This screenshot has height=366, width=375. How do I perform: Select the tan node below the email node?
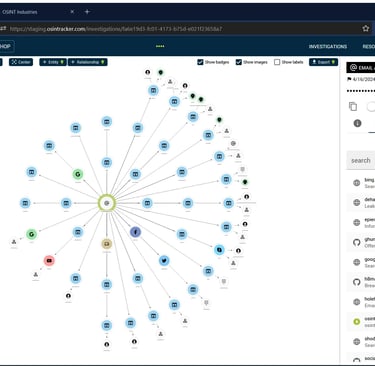[107, 244]
